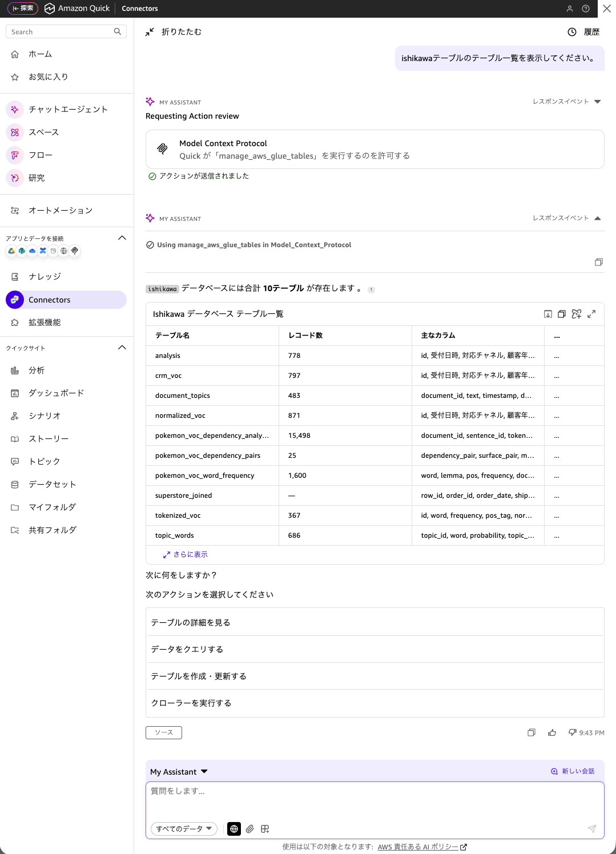Click the Google Drive connector icon
Image resolution: width=616 pixels, height=854 pixels.
click(11, 251)
